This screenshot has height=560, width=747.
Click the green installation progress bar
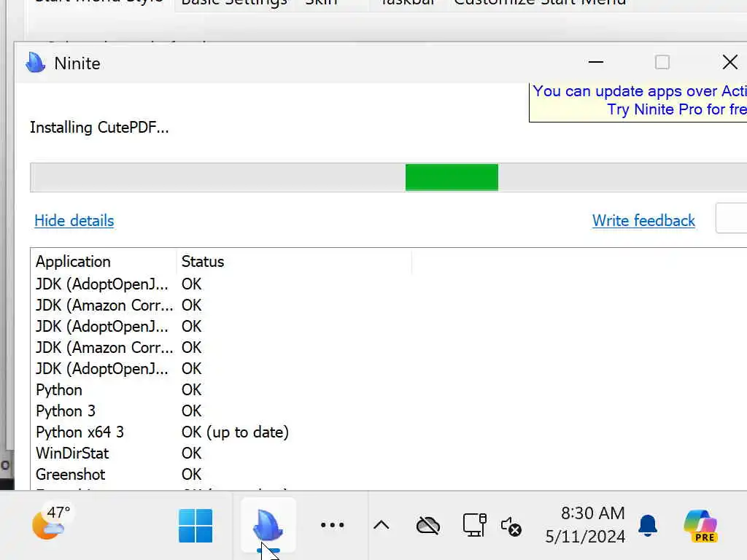pyautogui.click(x=452, y=178)
